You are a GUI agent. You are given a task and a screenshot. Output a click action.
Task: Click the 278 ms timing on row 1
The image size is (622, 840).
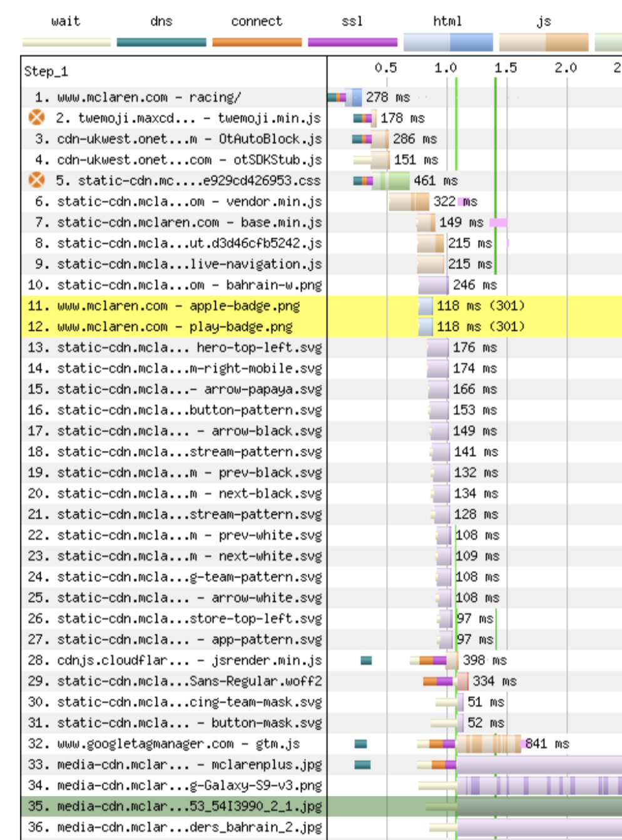388,97
